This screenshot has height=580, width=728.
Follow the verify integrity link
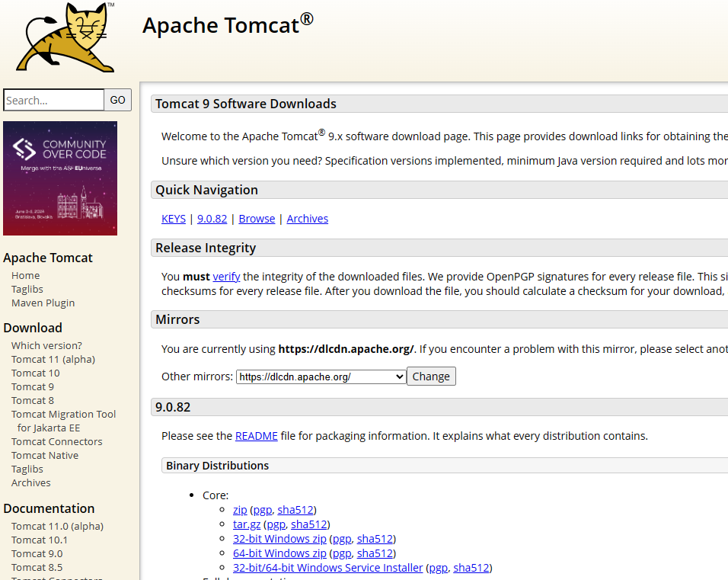(x=226, y=277)
